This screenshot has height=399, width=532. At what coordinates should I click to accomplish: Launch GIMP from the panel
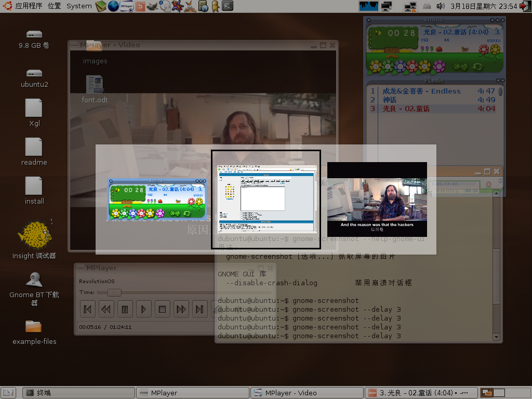tap(152, 6)
